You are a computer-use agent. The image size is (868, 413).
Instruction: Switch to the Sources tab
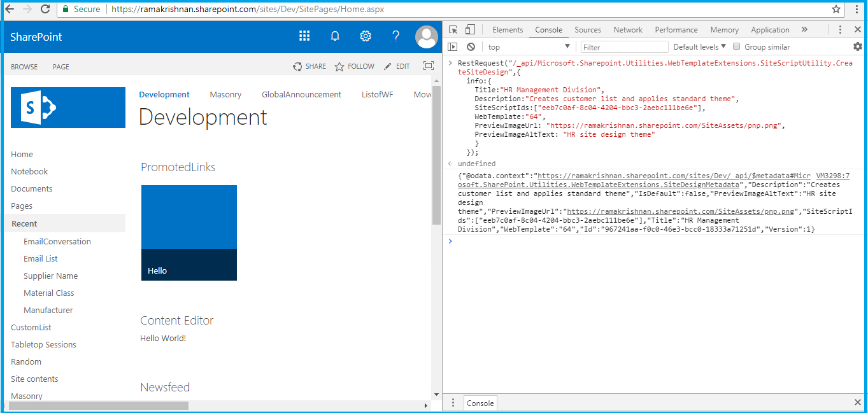588,30
